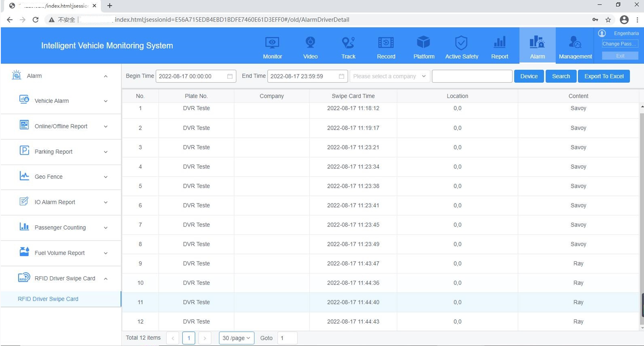Click the user profile avatar icon
The image size is (644, 346).
pos(602,33)
